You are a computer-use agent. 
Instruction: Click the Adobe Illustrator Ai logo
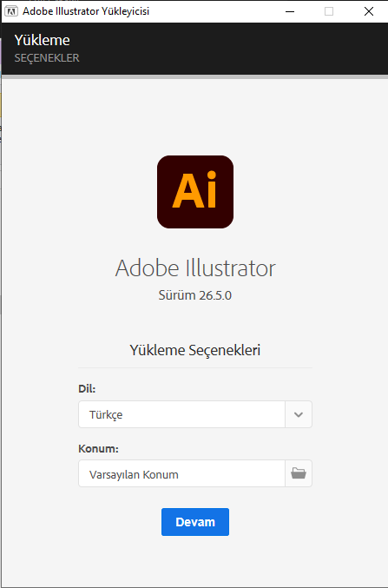point(195,192)
